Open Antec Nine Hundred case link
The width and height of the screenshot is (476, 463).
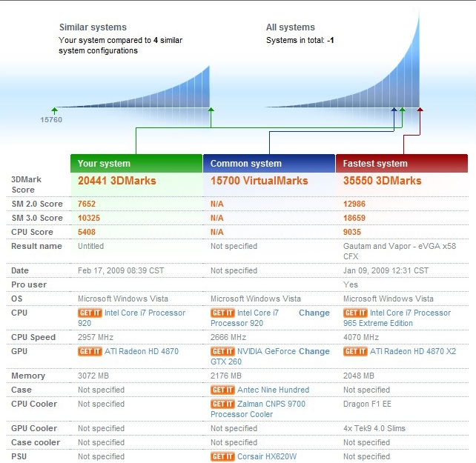coord(273,390)
